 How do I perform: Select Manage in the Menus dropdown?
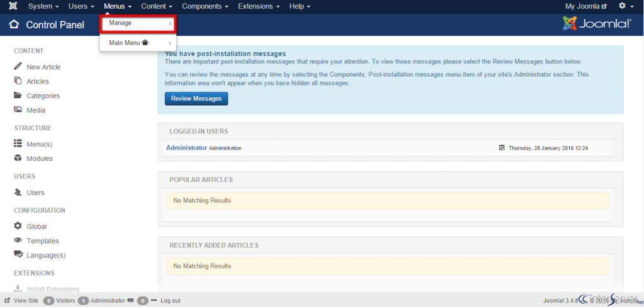[x=138, y=24]
